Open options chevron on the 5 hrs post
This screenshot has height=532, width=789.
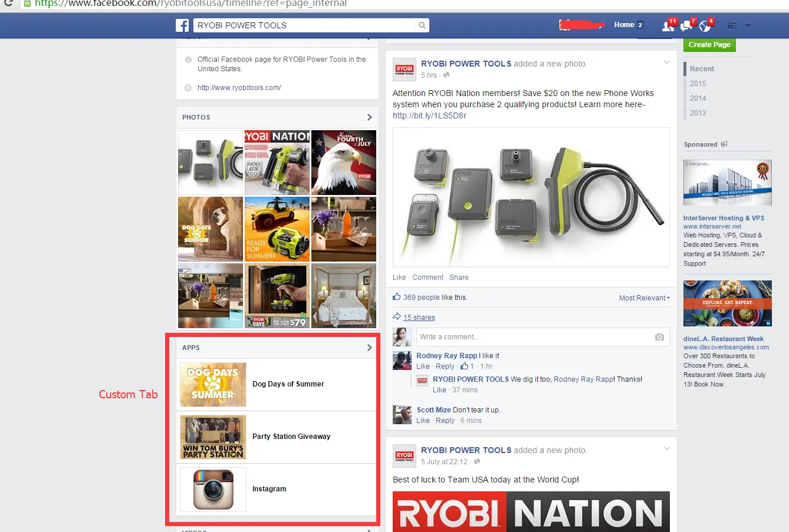coord(667,62)
